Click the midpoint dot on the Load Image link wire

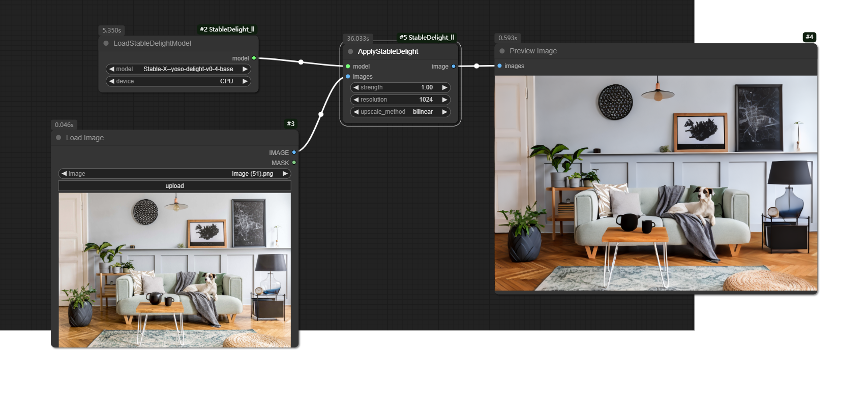tap(321, 114)
